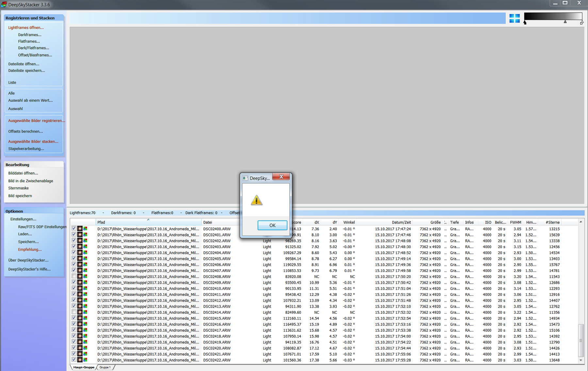Open Stapelverarbeitung...
Image resolution: width=588 pixels, height=371 pixels.
click(x=26, y=148)
